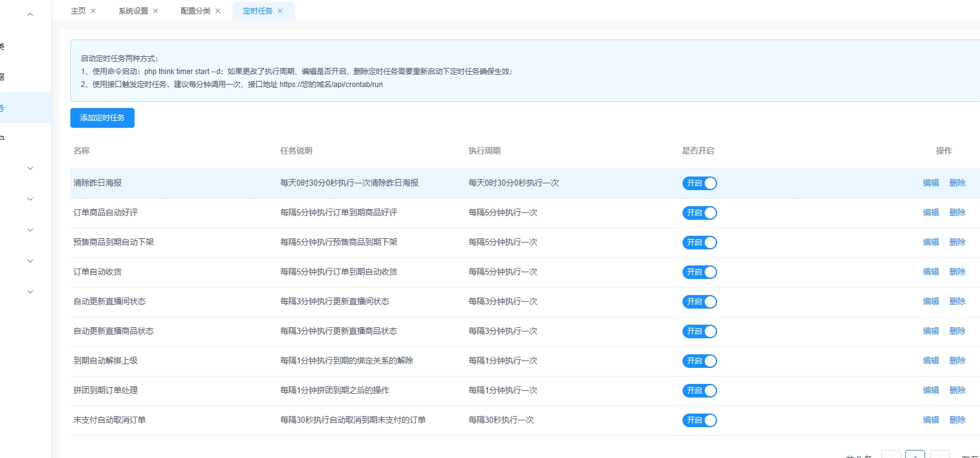The height and width of the screenshot is (458, 980).
Task: Click the name 自动更新直播间状态
Action: click(109, 301)
